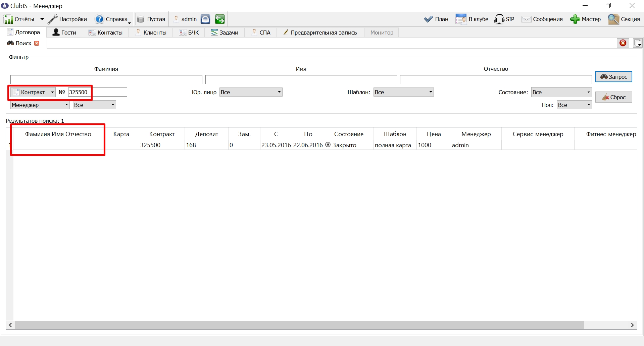This screenshot has width=644, height=346.
Task: Open the Состояние dropdown
Action: pyautogui.click(x=561, y=92)
